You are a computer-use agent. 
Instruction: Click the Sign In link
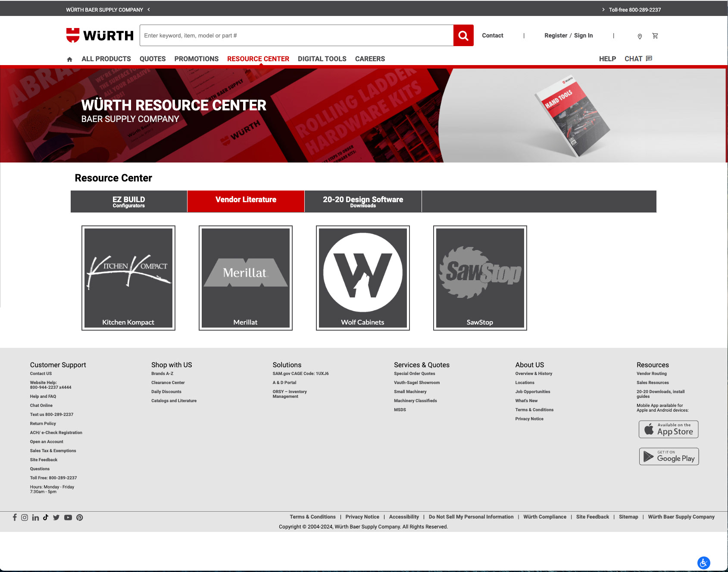(583, 35)
